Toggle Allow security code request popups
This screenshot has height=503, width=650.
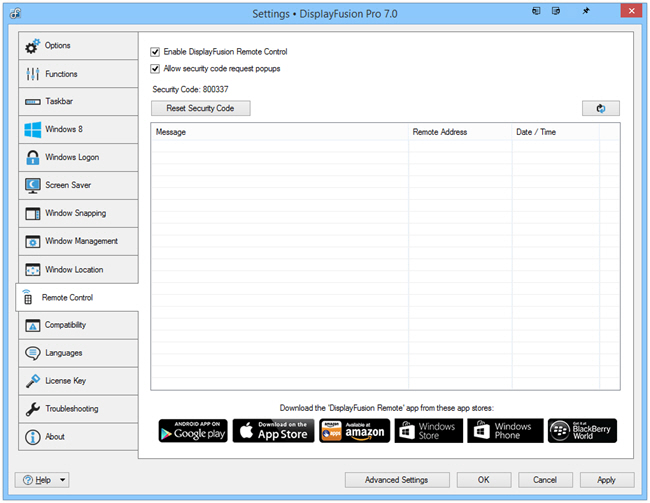(x=155, y=69)
